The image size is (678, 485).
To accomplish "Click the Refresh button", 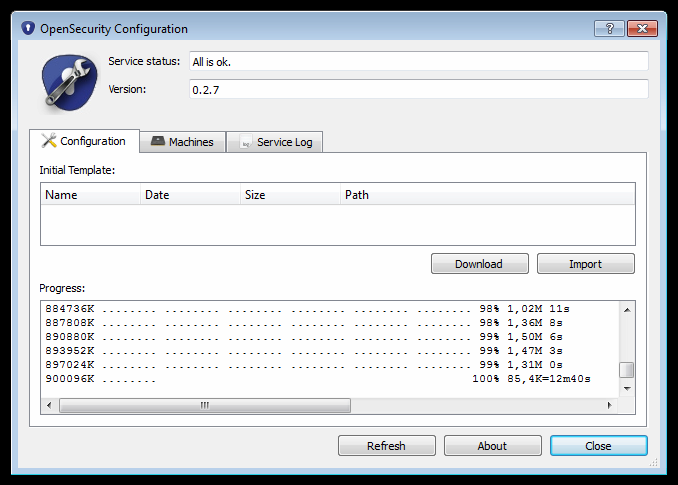I will coord(386,446).
